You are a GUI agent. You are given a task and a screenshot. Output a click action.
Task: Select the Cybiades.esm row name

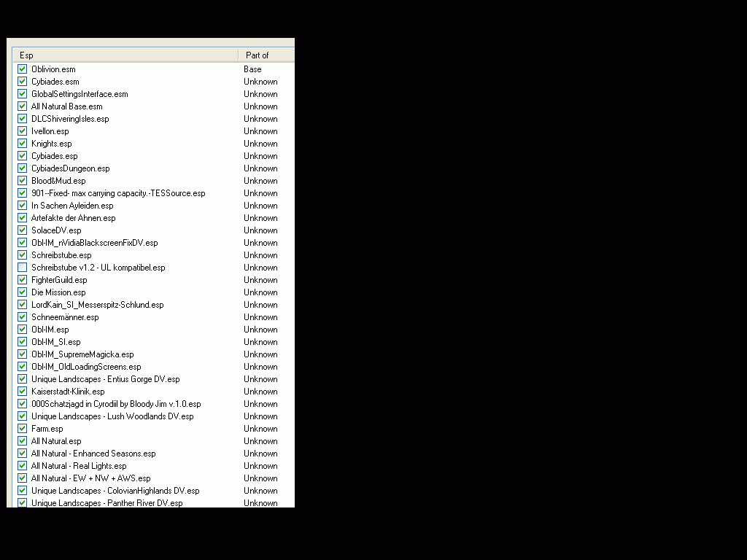point(55,82)
